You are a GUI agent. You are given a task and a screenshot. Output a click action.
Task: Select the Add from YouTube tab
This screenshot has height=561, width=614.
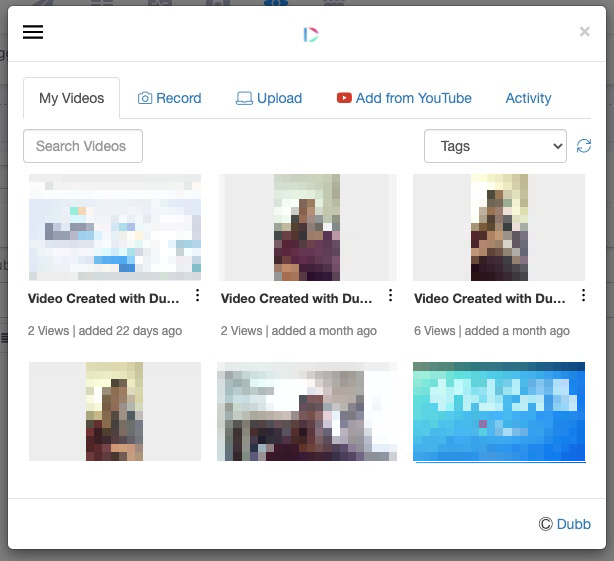tap(413, 98)
